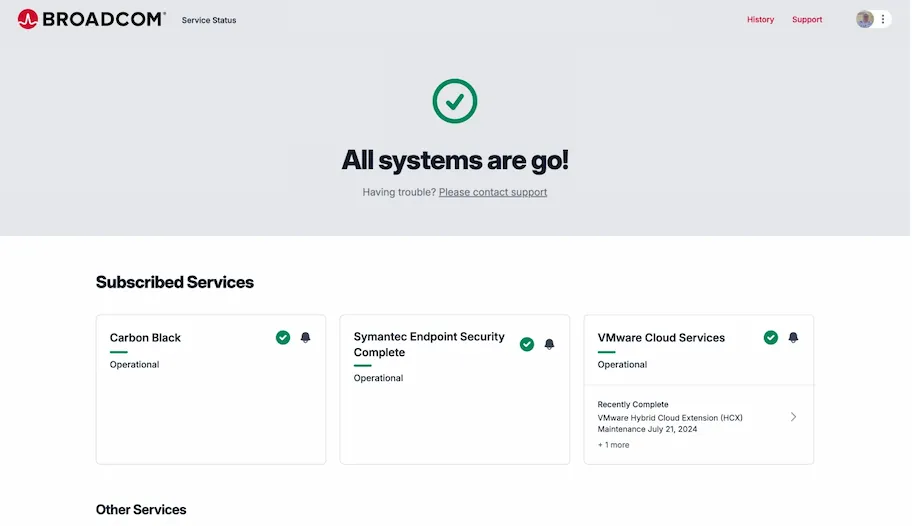
Task: Toggle Carbon Black notification bell
Action: coord(305,337)
